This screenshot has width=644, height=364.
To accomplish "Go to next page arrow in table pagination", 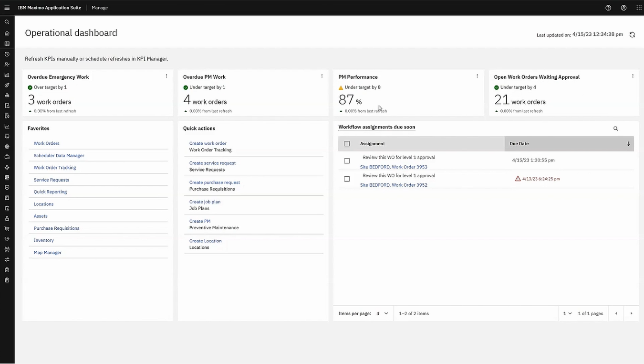I will pyautogui.click(x=631, y=313).
